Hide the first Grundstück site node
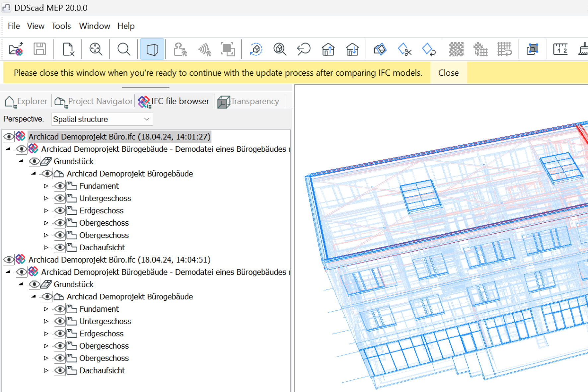This screenshot has width=588, height=392. pos(34,161)
